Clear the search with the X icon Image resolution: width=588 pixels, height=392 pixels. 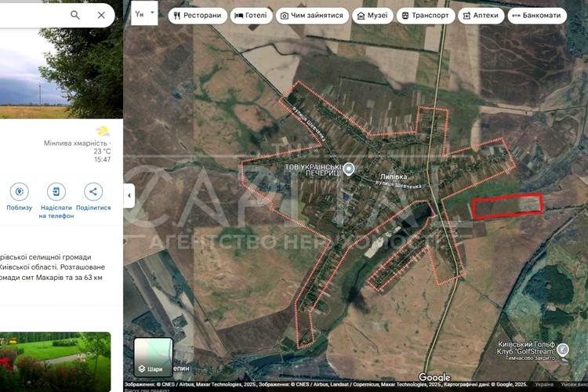tap(101, 15)
